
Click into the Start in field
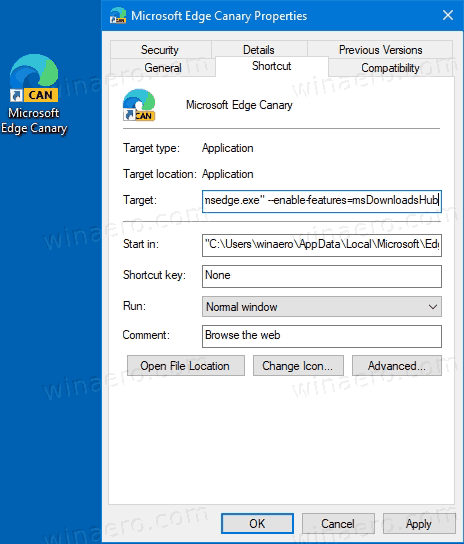322,245
